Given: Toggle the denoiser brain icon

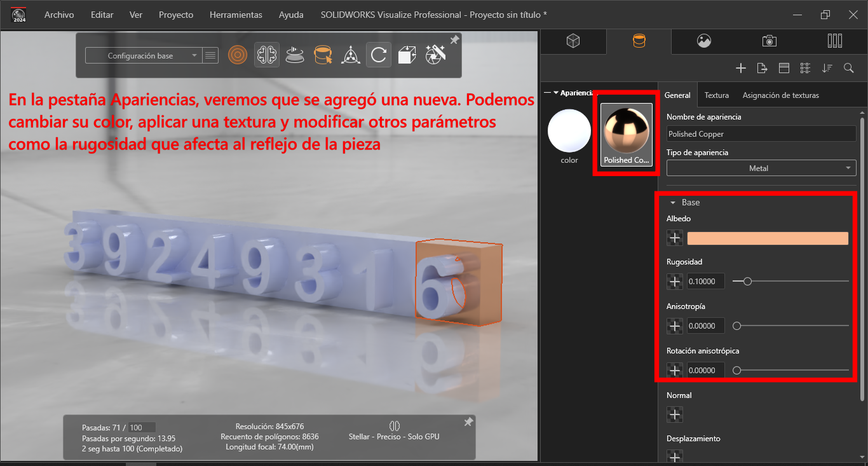Looking at the screenshot, I should click(x=267, y=55).
